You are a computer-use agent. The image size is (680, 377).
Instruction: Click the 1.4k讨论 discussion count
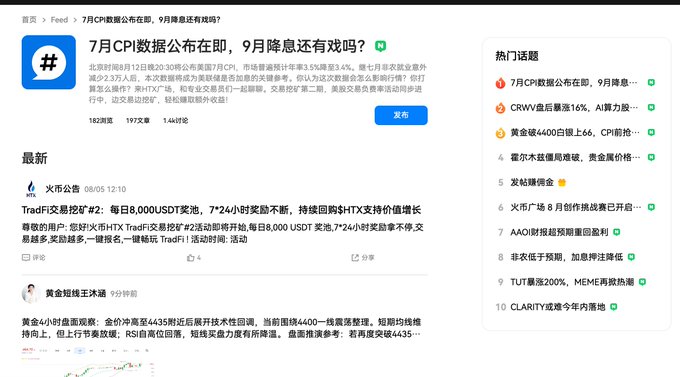[x=176, y=121]
